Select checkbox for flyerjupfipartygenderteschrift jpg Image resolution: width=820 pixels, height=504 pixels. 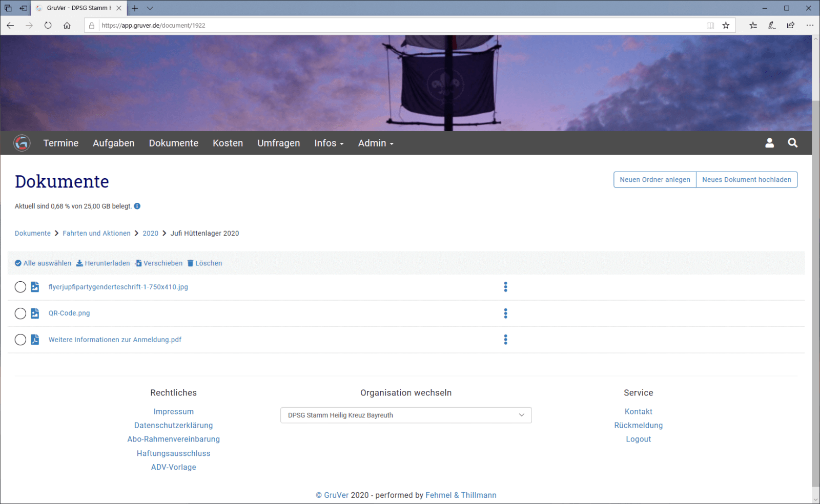(x=20, y=287)
